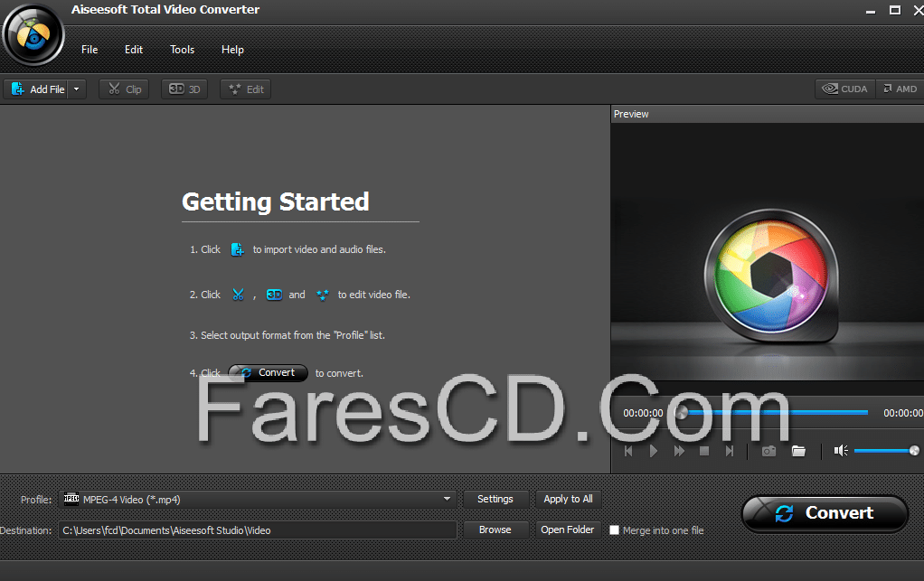
Task: Click the preview seek bar handle
Action: 681,412
